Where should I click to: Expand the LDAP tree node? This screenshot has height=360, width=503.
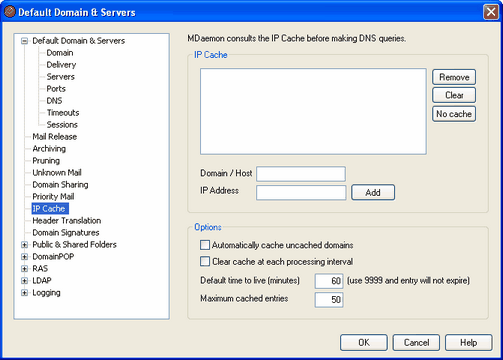click(24, 281)
